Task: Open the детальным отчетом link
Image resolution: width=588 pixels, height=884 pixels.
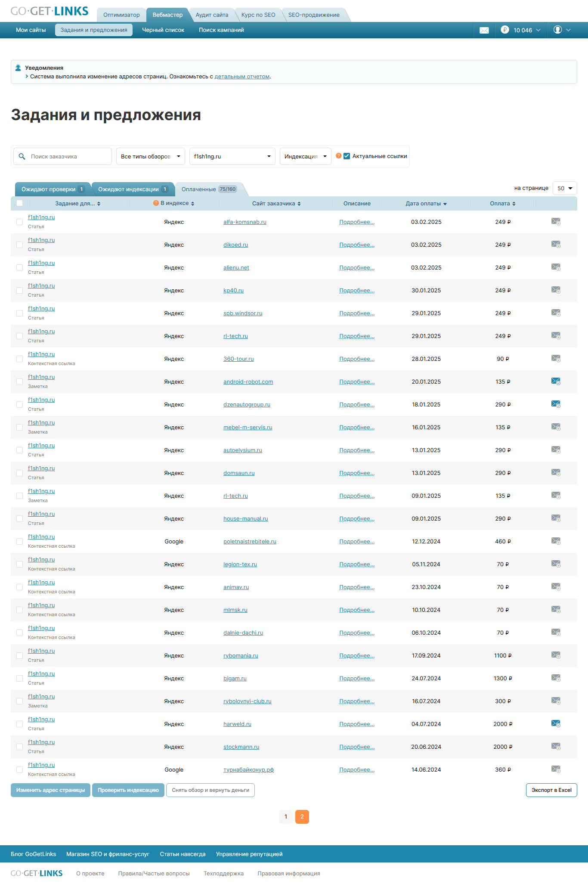Action: tap(242, 77)
